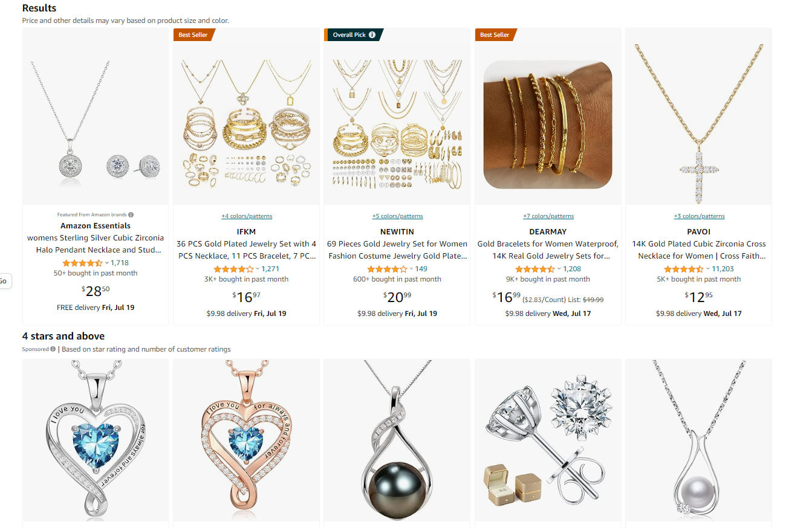812x528 pixels.
Task: Open +4 colors/patterns link for IFKM set
Action: (x=247, y=216)
